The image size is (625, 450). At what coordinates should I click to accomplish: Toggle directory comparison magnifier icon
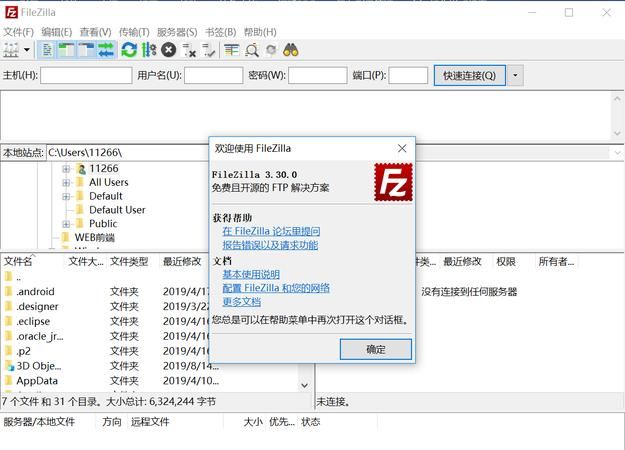tap(252, 50)
